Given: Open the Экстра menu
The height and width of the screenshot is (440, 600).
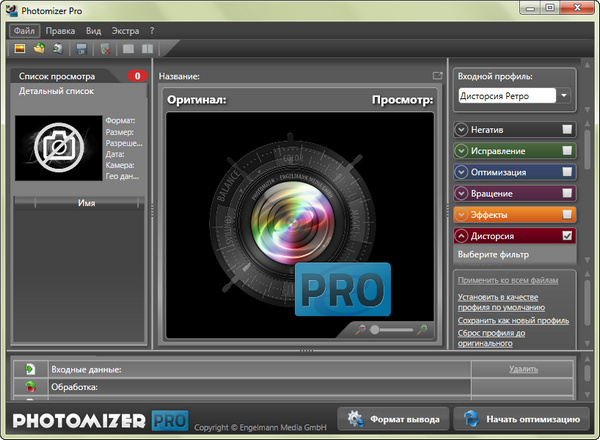Looking at the screenshot, I should pyautogui.click(x=125, y=30).
